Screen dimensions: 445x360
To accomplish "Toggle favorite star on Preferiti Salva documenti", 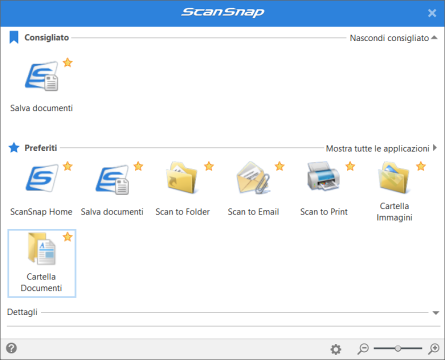I will point(138,166).
